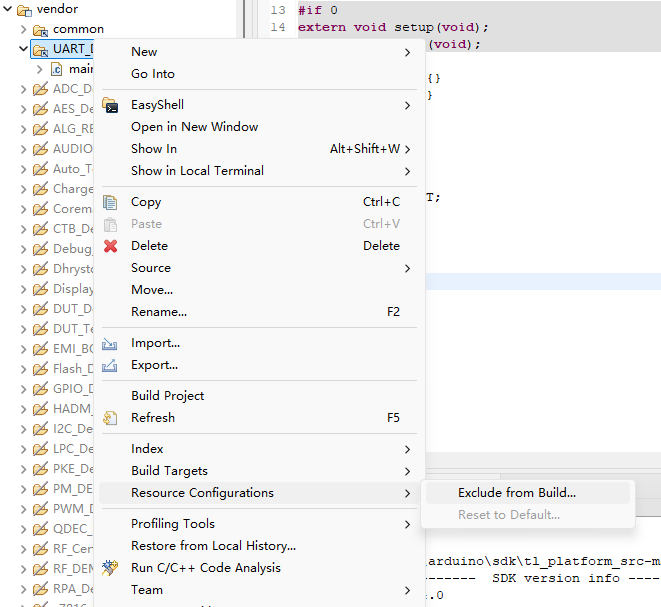Image resolution: width=661 pixels, height=607 pixels.
Task: Click the common folder icon
Action: 40,30
